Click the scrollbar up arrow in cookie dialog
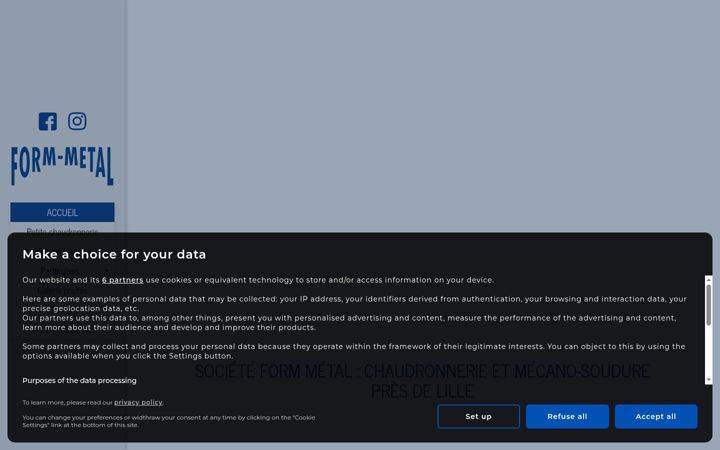This screenshot has width=720, height=450. point(709,279)
